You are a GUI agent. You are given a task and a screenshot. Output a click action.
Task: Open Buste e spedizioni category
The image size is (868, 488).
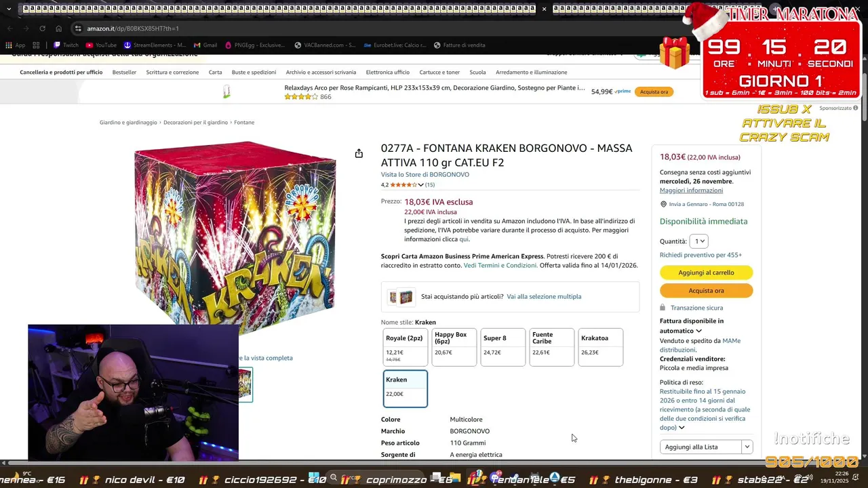pyautogui.click(x=254, y=73)
